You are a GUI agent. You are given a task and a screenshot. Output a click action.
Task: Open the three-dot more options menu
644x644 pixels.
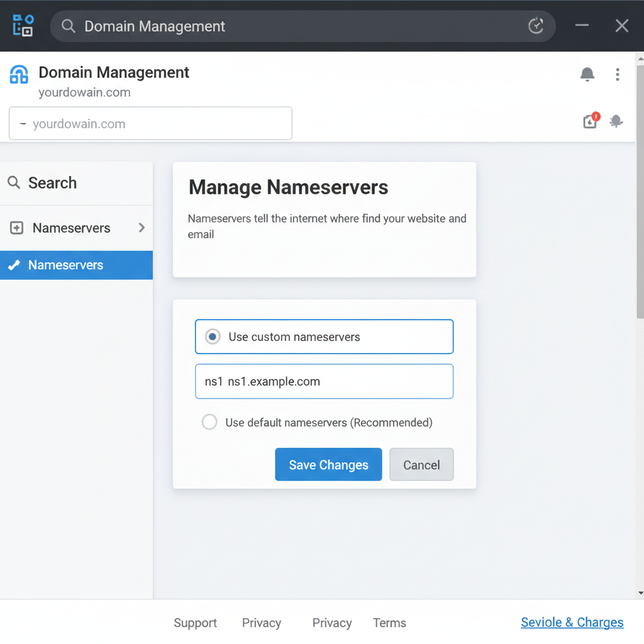618,74
